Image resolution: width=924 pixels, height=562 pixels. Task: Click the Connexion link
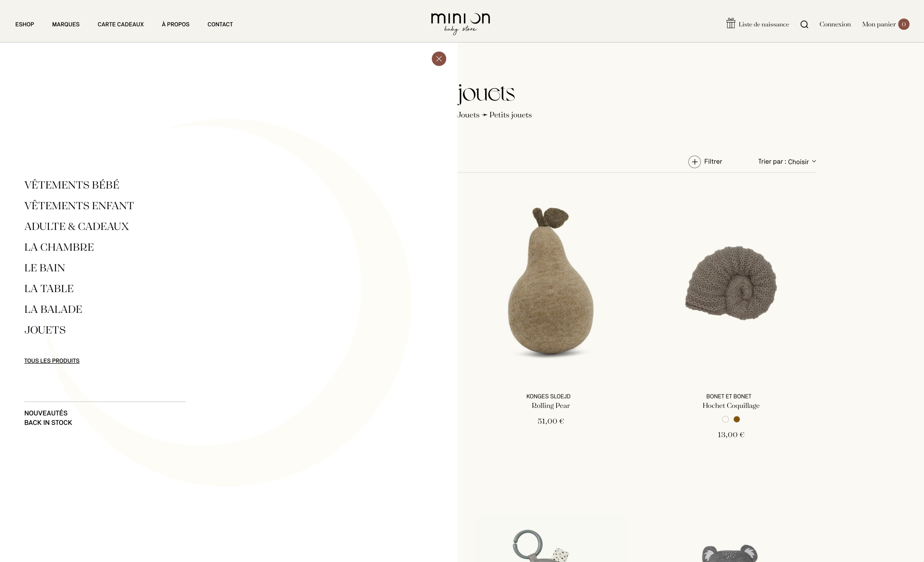click(x=835, y=24)
